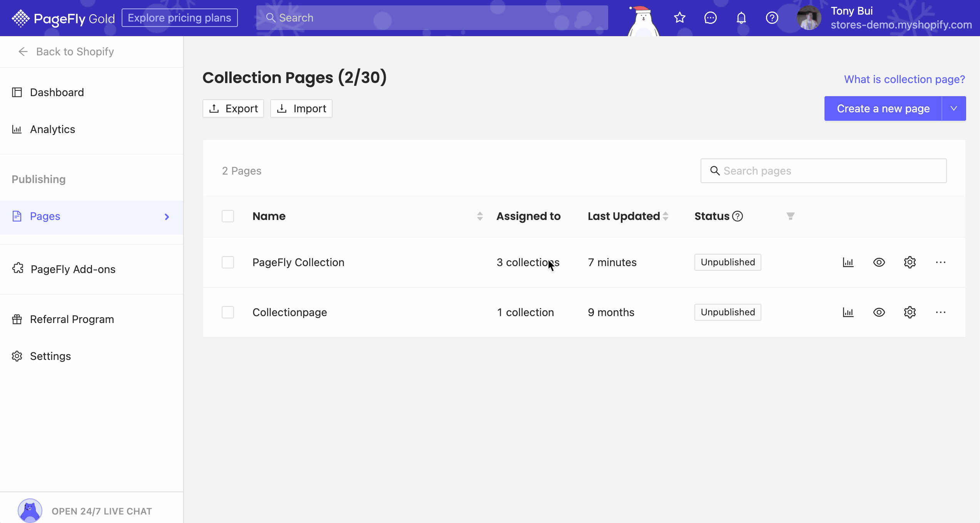Sort table by Last Updated arrows
The image size is (980, 523).
click(666, 216)
